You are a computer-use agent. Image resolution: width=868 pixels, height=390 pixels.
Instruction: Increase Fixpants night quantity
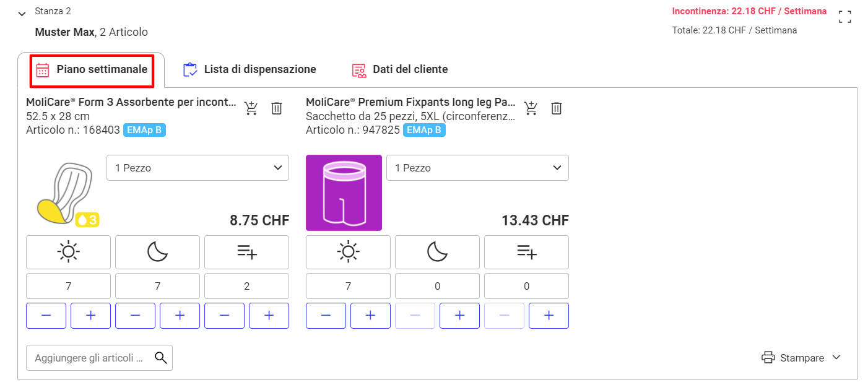[459, 316]
